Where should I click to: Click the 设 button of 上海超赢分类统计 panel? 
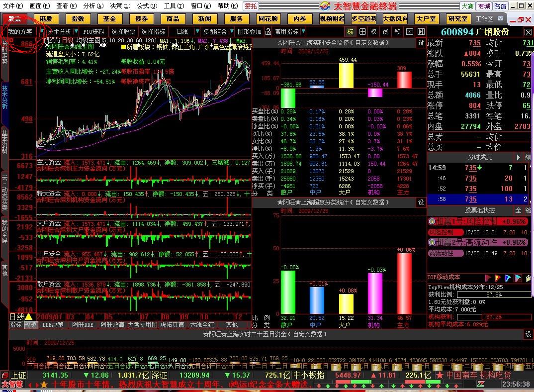[421, 202]
